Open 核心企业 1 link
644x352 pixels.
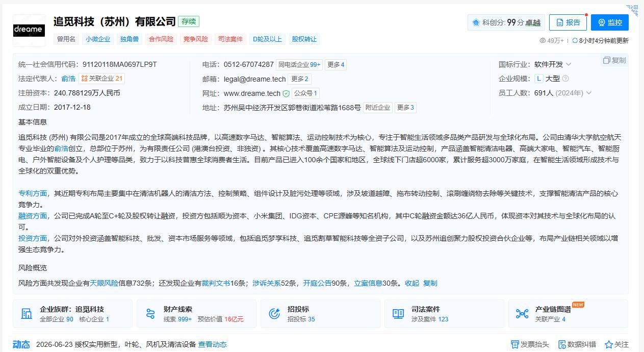[x=94, y=319]
